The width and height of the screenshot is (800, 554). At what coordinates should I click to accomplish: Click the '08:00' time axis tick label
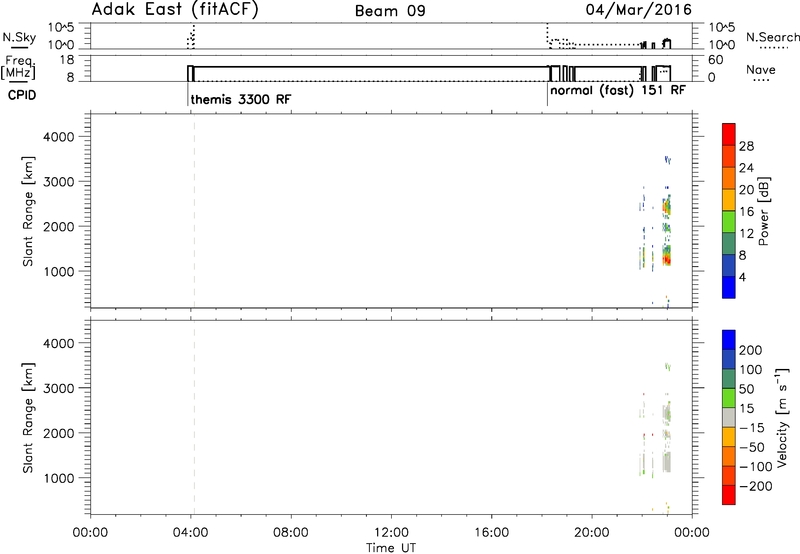point(291,533)
